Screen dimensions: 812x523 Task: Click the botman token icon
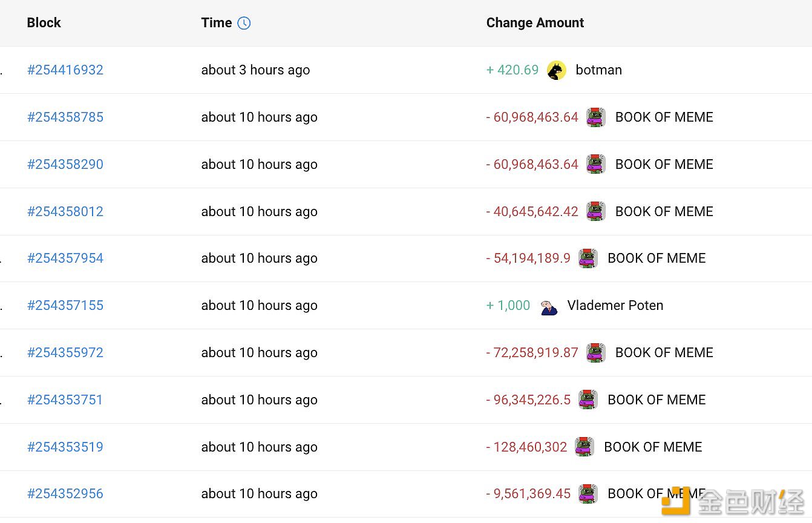[x=557, y=70]
